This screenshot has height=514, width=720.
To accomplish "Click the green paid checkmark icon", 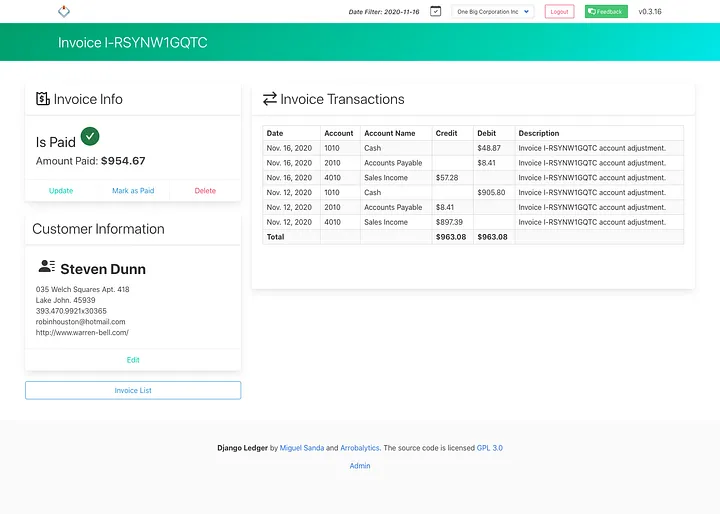I will [90, 136].
